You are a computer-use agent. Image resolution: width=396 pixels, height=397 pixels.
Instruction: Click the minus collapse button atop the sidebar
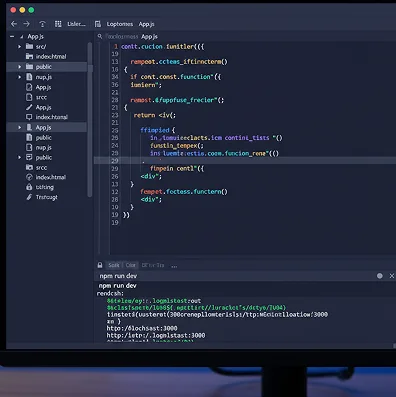click(x=12, y=36)
